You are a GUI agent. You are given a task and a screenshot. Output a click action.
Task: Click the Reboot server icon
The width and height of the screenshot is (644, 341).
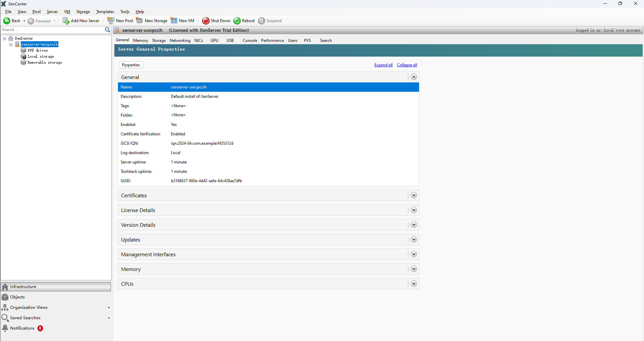click(x=237, y=20)
